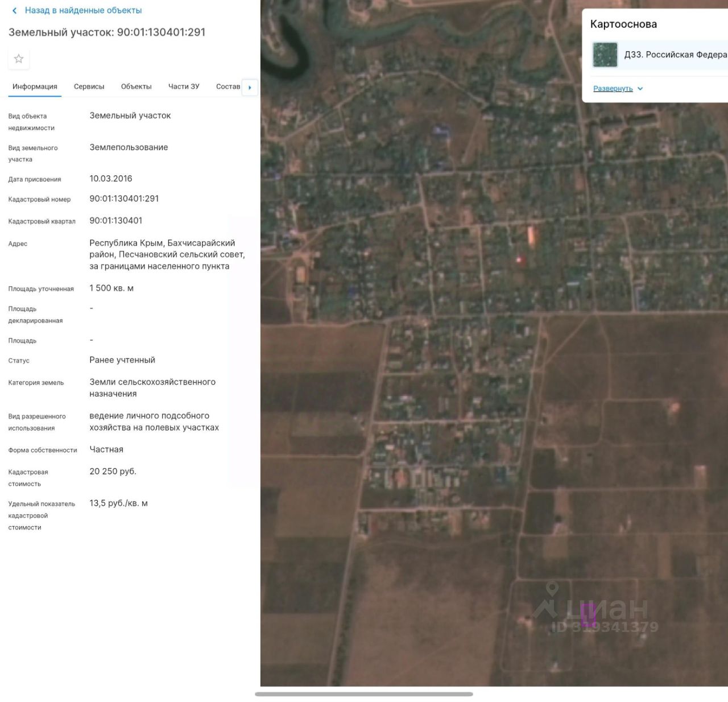Open the Сервисы tab
This screenshot has height=702, width=728.
89,86
